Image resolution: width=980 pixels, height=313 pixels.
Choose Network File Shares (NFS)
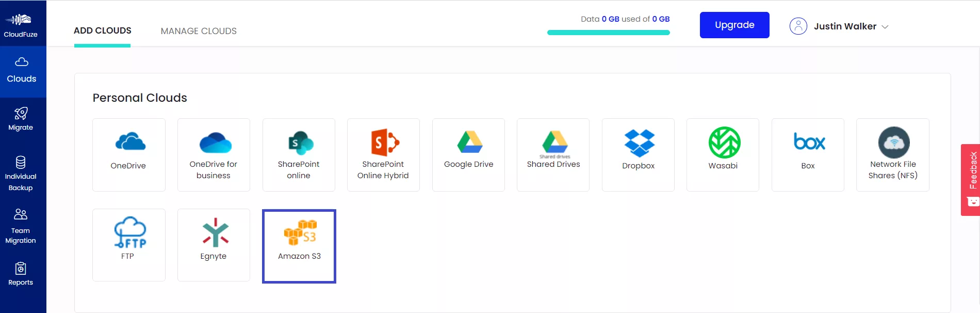click(893, 155)
